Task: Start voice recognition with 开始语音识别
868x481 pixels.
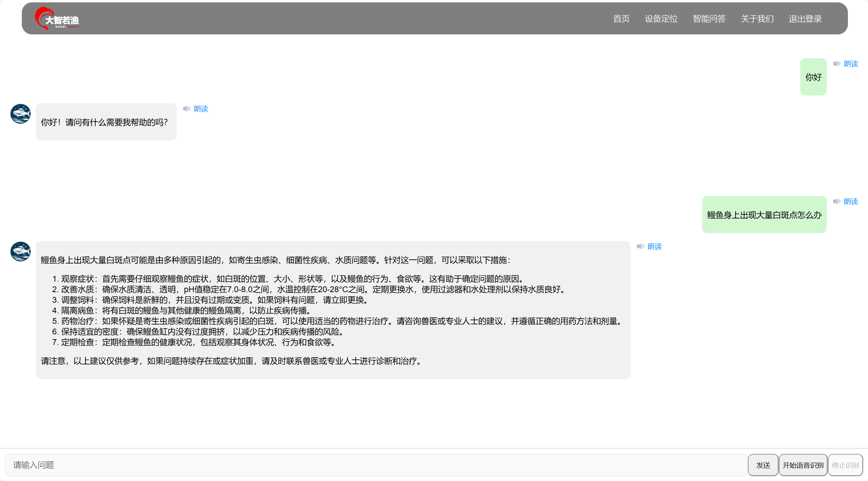Action: (x=803, y=465)
